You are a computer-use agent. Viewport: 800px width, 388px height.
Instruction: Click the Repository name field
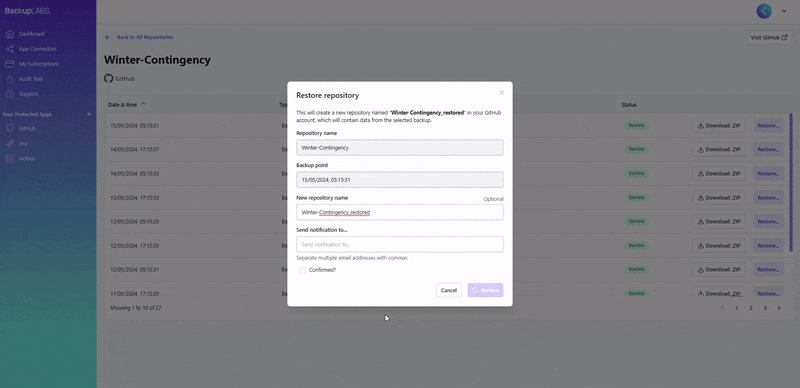399,148
